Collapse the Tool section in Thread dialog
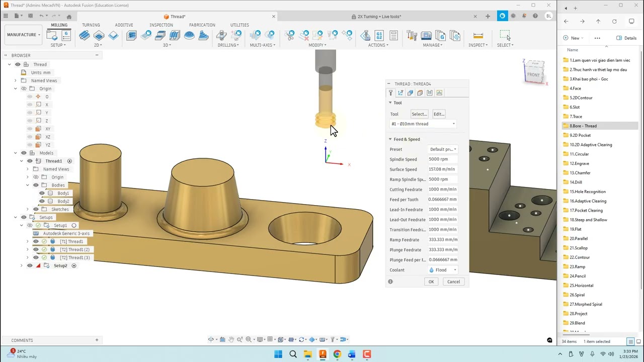The height and width of the screenshot is (362, 644). coord(390,103)
